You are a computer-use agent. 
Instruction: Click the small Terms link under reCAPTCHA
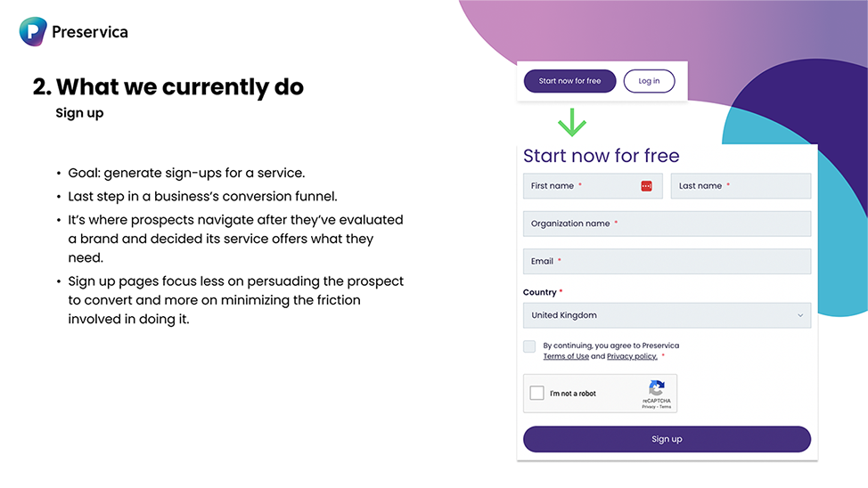[666, 407]
